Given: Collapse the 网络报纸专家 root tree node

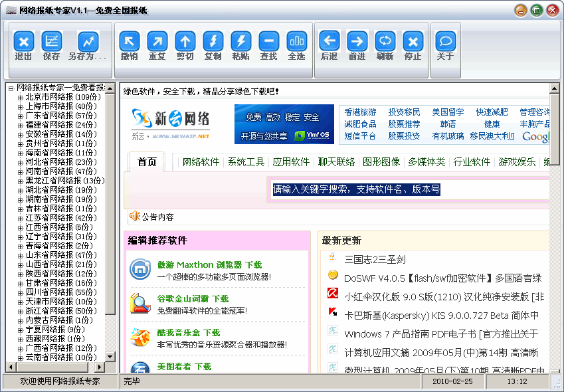Looking at the screenshot, I should [11, 88].
